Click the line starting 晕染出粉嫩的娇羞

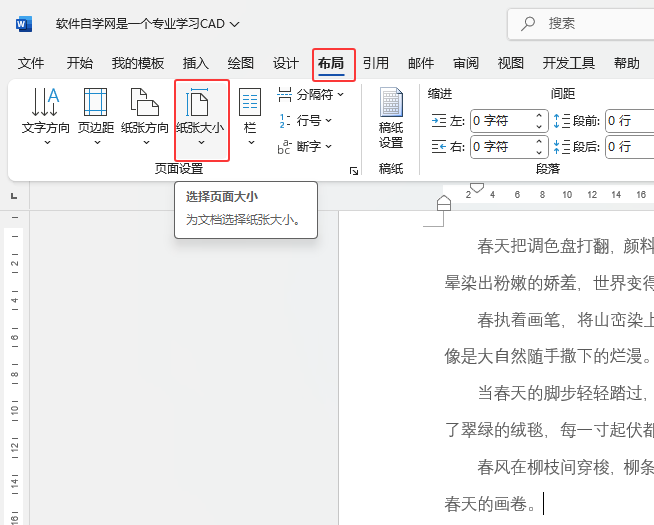549,283
